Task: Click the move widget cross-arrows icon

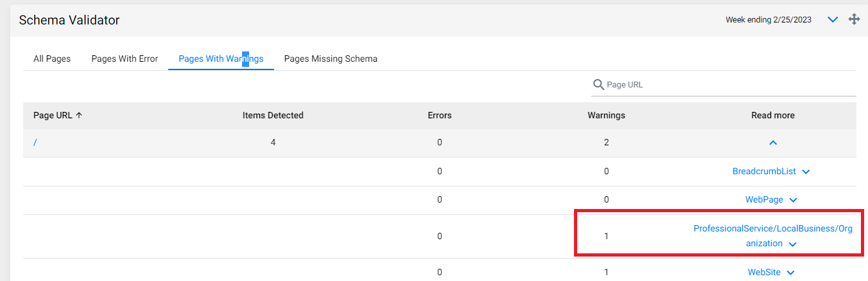Action: point(854,19)
